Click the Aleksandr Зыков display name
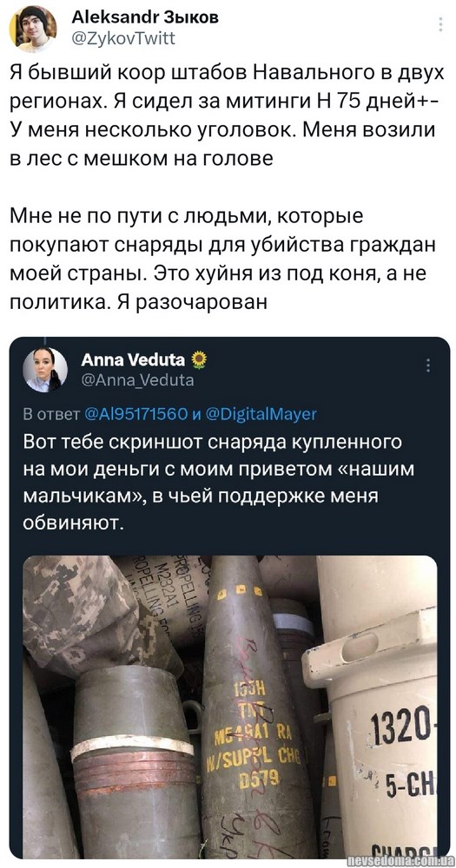456x868 pixels. tap(144, 17)
